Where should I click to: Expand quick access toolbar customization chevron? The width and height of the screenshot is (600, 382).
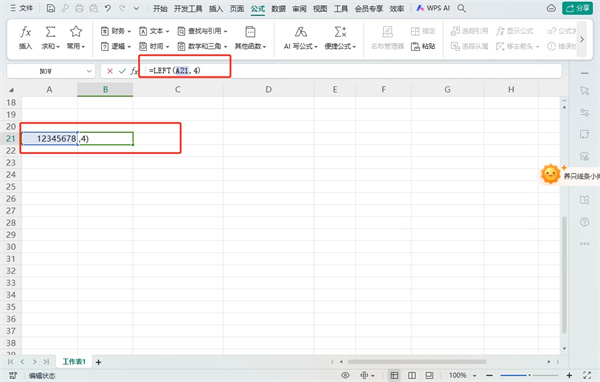136,8
